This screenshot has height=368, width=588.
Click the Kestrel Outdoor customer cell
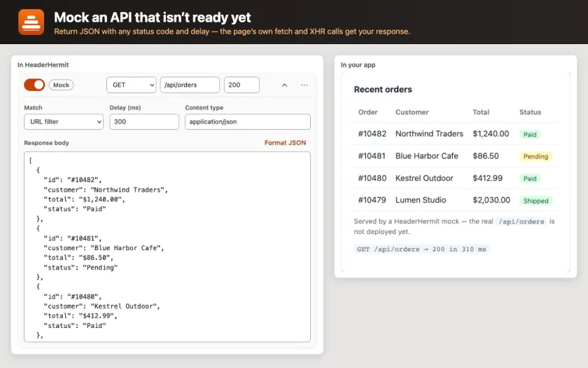(424, 178)
